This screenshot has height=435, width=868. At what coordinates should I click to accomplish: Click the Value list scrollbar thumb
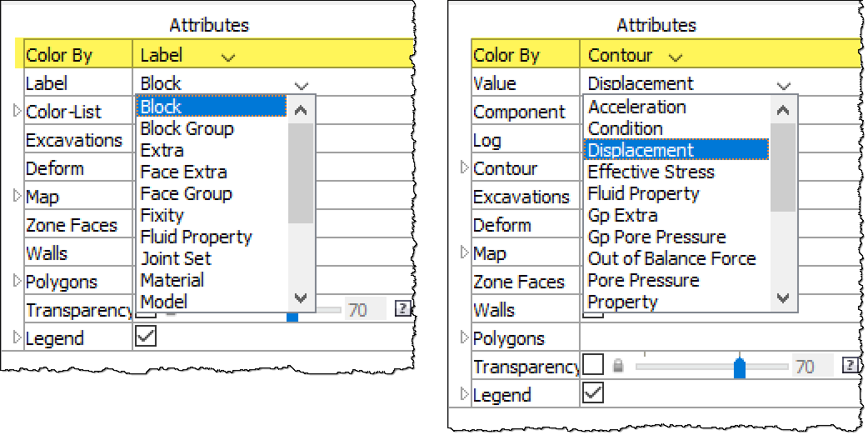coord(783,167)
